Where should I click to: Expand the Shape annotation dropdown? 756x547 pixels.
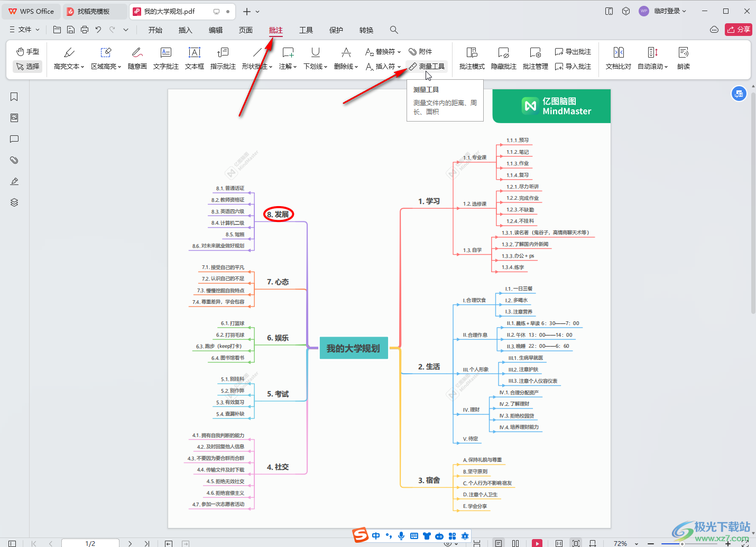tap(271, 67)
